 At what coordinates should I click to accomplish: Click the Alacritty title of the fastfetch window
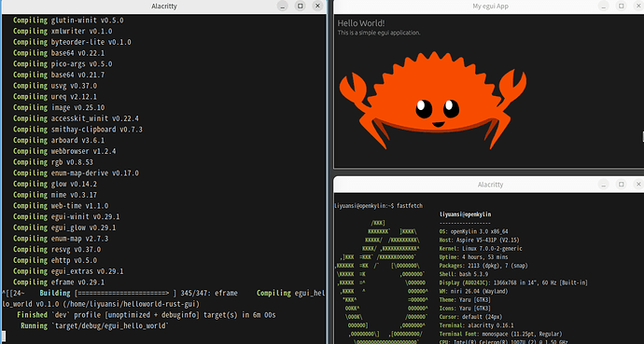[490, 185]
